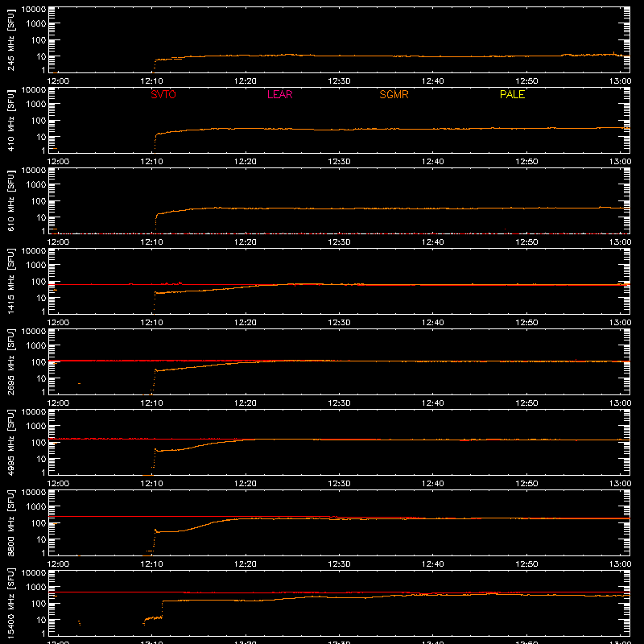The width and height of the screenshot is (644, 644).
Task: Click the 1000 tick on 15400 MHz axis
Action: (36, 588)
